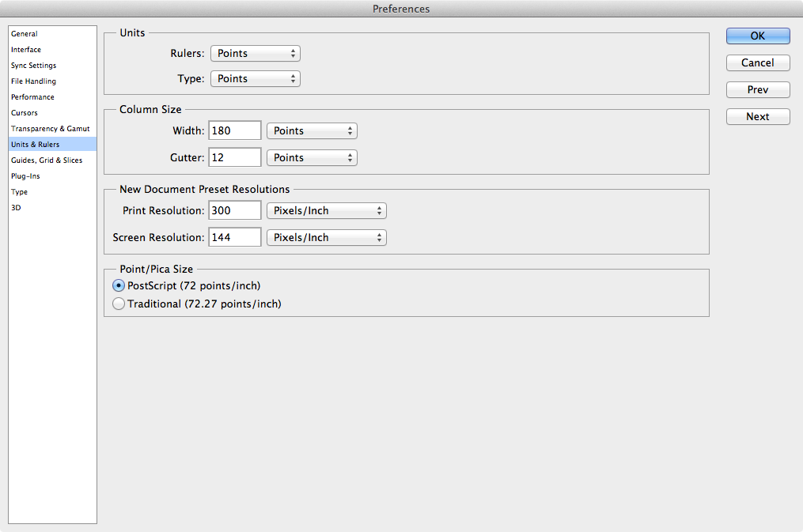Select Traditional (72.27 points/inch) radio button
803x532 pixels.
coord(119,304)
